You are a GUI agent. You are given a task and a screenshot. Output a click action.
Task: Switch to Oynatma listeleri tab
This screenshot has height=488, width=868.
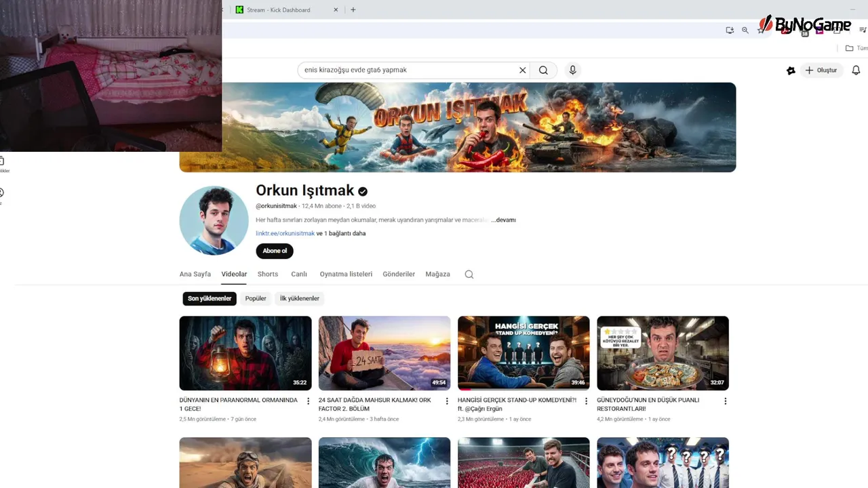[x=346, y=274]
